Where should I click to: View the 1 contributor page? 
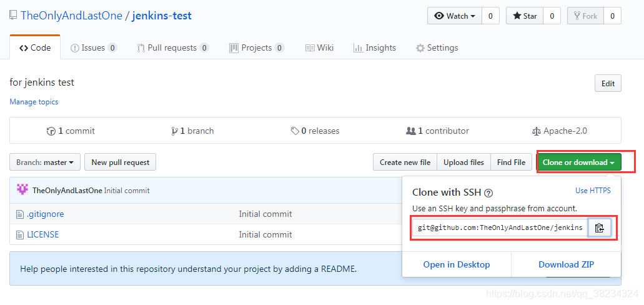pyautogui.click(x=437, y=131)
